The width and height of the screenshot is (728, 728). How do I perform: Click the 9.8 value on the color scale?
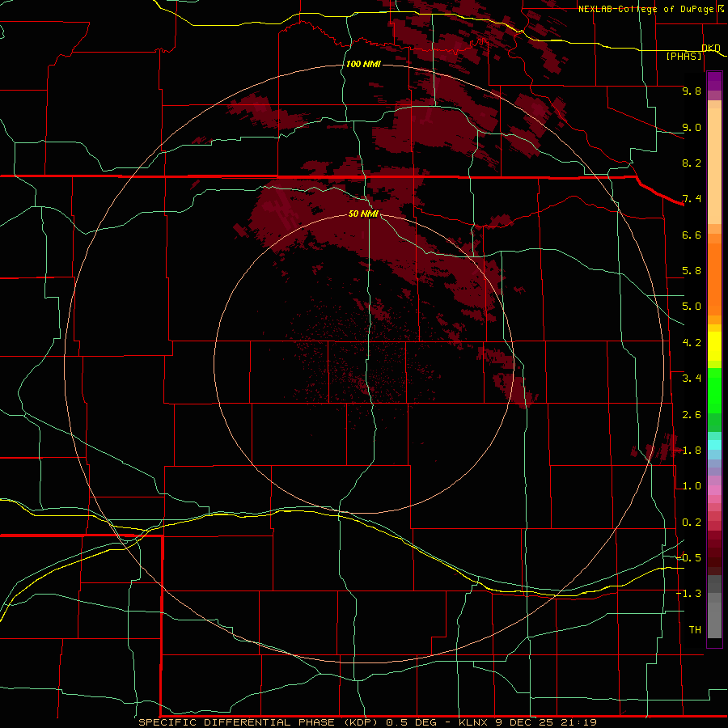(x=692, y=91)
